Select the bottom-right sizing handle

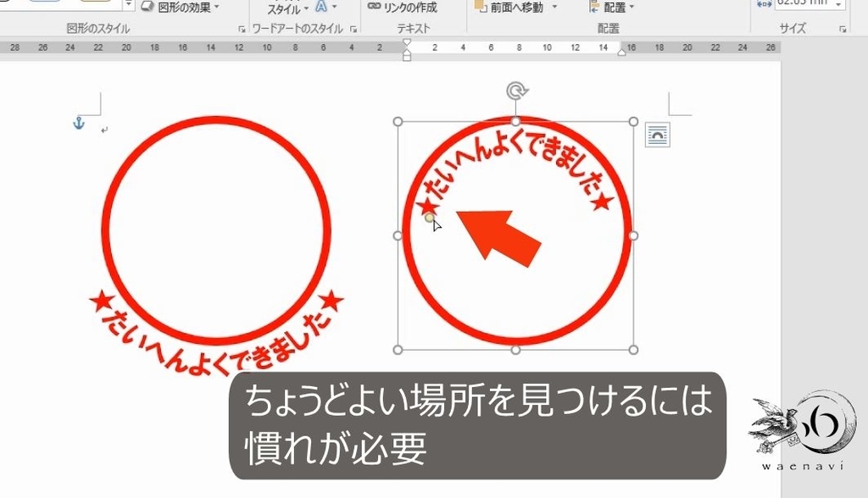633,350
